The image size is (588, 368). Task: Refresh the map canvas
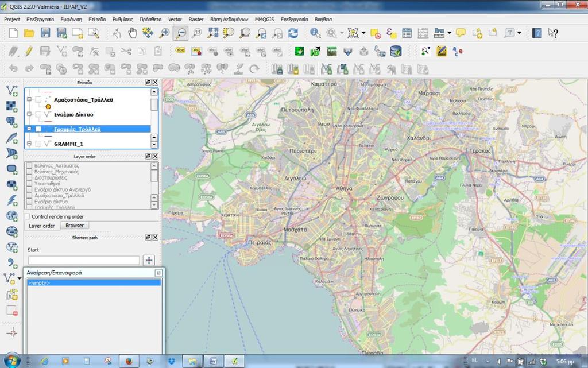point(293,33)
